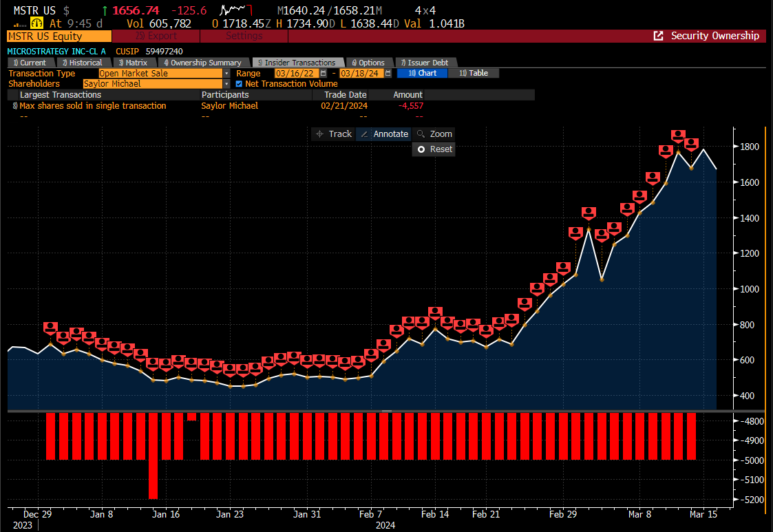773x532 pixels.
Task: Open the Ownership Summary tab
Action: 202,63
